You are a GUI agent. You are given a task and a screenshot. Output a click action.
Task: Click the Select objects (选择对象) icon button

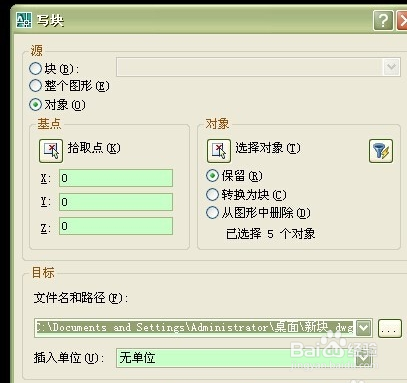pos(219,151)
